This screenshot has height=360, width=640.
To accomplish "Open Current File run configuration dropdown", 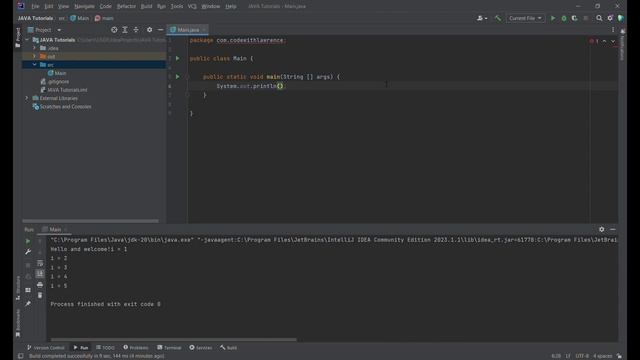I will point(525,18).
